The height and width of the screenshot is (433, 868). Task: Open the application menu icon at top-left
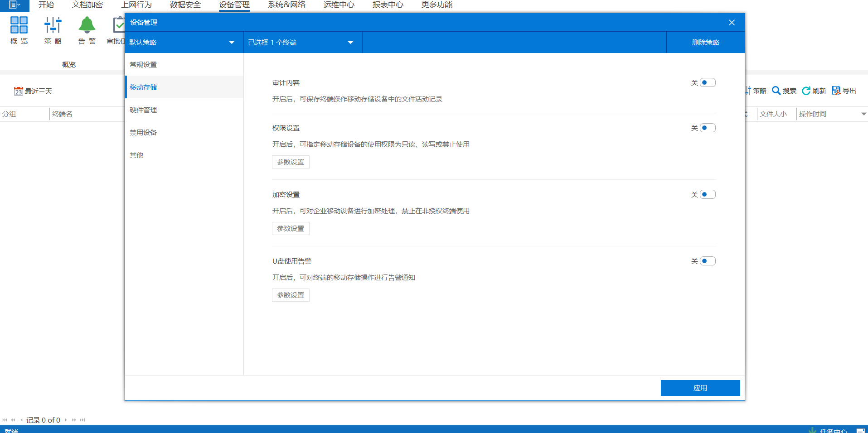pos(15,5)
